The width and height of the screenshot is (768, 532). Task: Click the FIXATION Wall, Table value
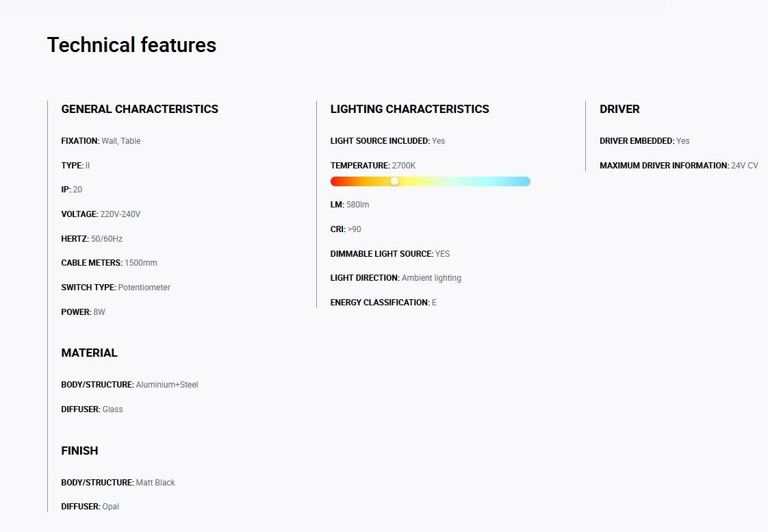click(121, 141)
